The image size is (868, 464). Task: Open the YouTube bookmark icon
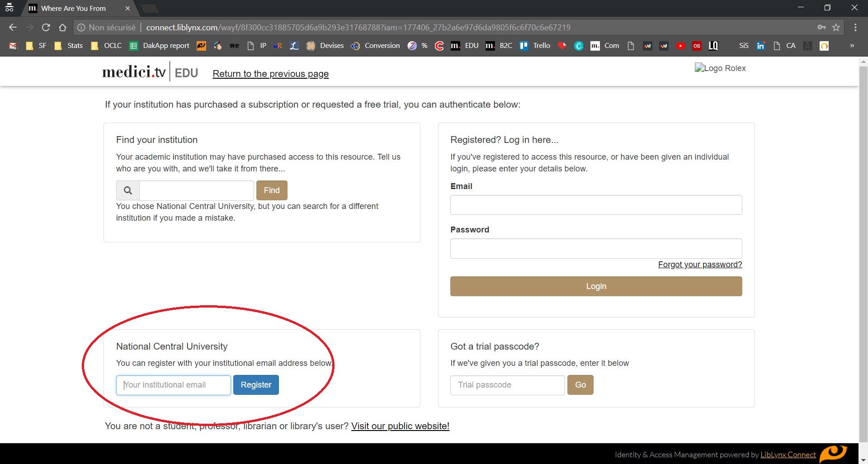pyautogui.click(x=680, y=46)
